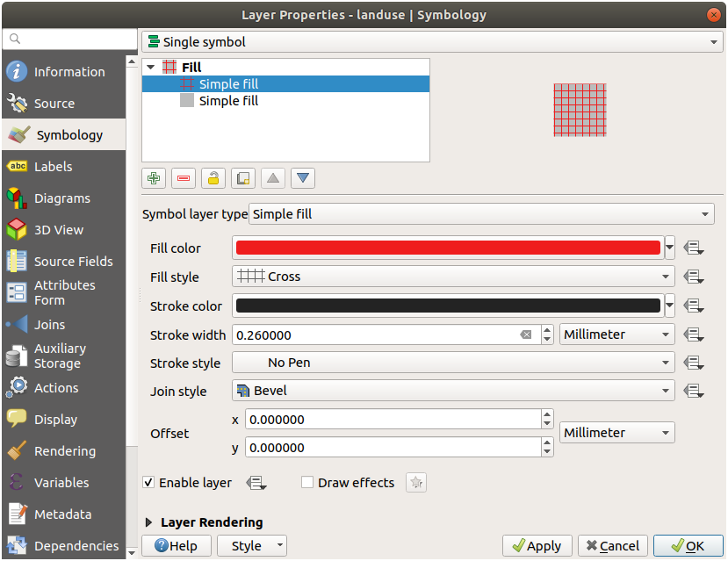Lock the symbol layer's color
The image size is (728, 561).
[213, 178]
